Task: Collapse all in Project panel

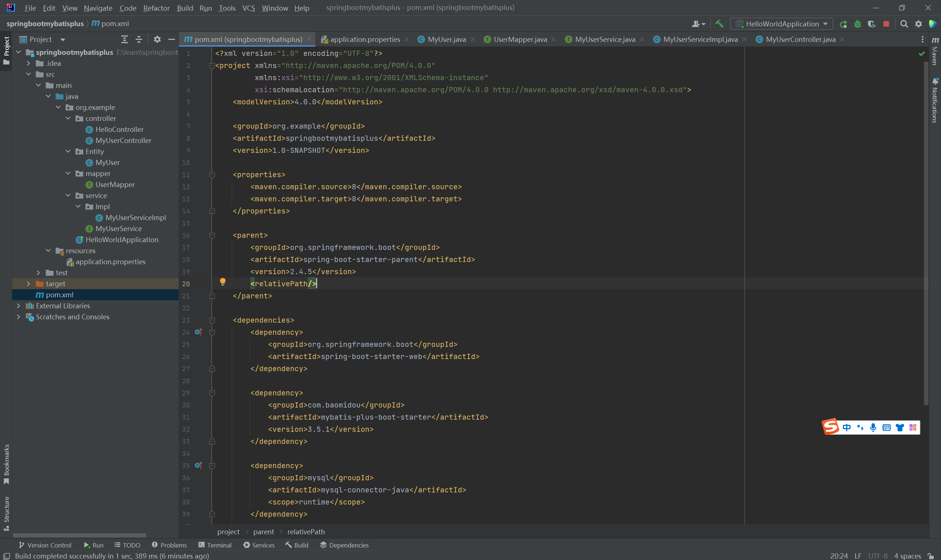Action: point(139,39)
